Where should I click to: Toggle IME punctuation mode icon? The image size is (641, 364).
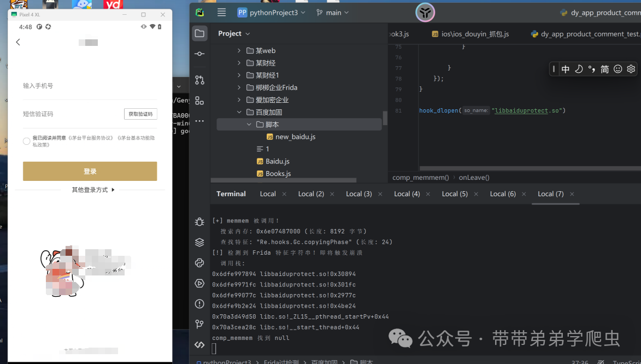coord(591,69)
